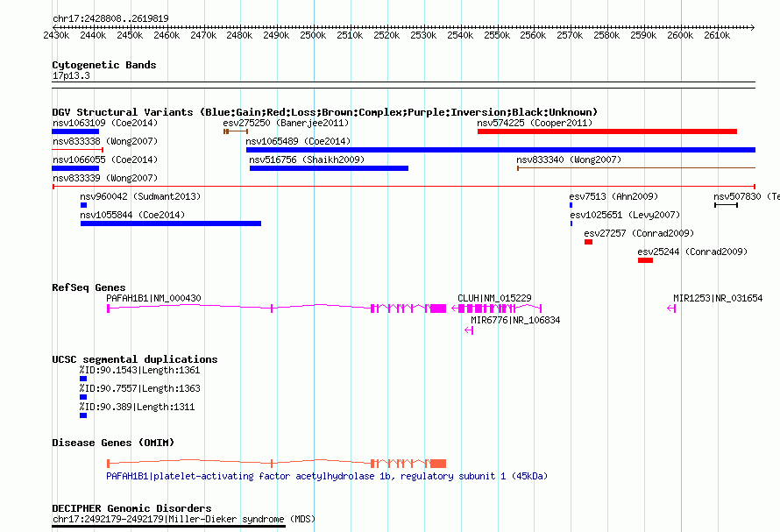
Task: Click the 2470k ruler position
Action: pos(203,35)
